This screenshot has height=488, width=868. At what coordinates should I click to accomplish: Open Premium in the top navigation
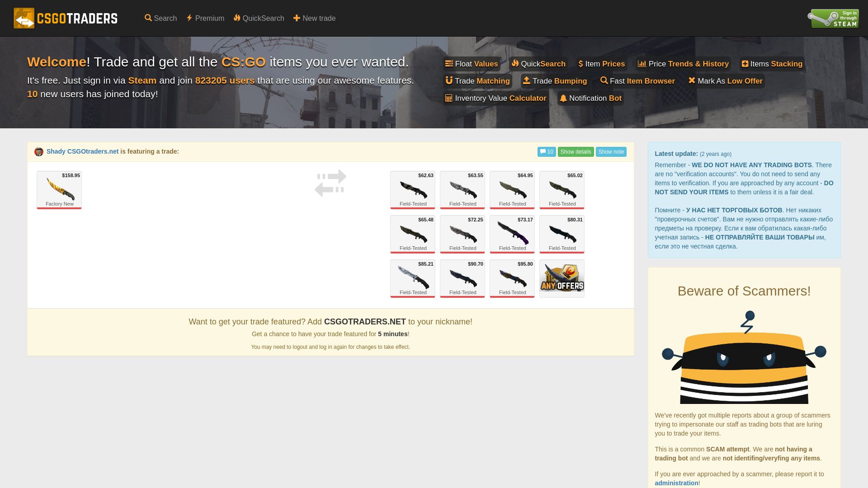click(205, 18)
